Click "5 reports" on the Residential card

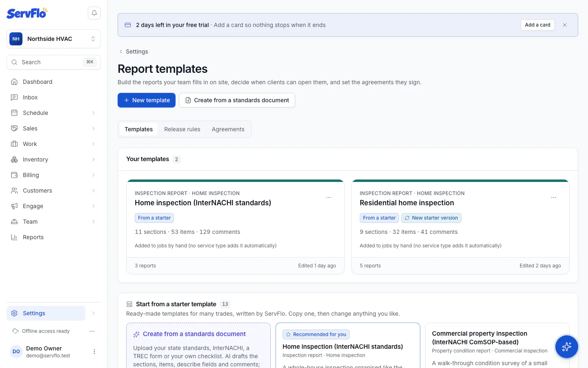pos(370,266)
